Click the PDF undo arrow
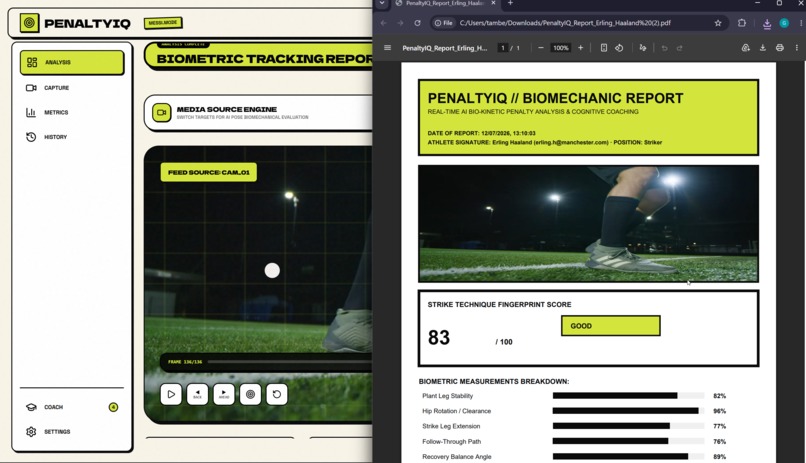806x463 pixels. (664, 48)
